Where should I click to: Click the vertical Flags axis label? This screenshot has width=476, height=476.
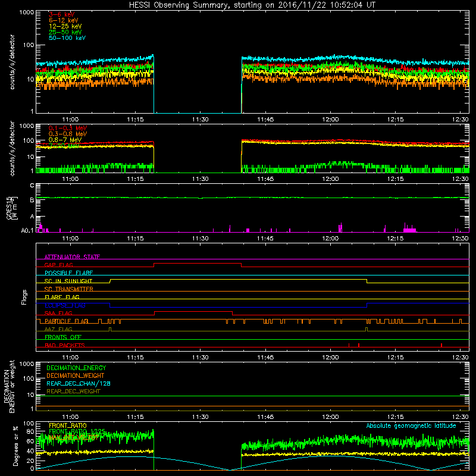point(24,297)
